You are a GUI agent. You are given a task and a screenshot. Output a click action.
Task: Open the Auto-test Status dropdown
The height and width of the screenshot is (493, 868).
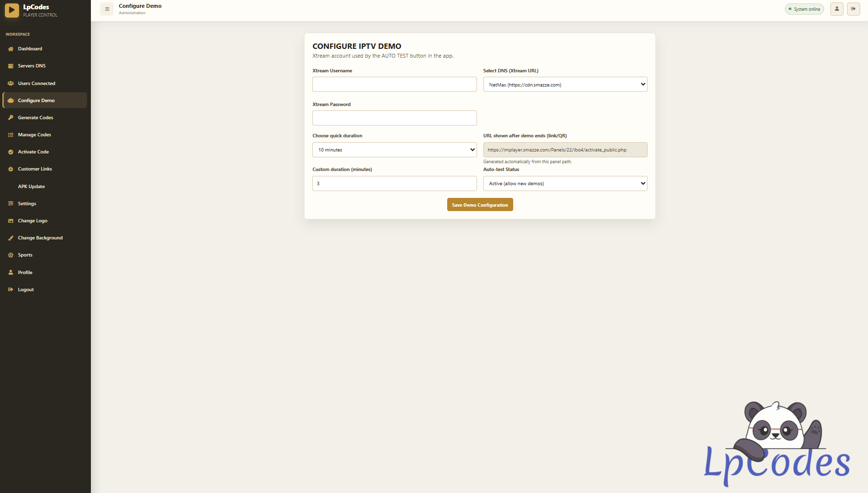pos(565,183)
